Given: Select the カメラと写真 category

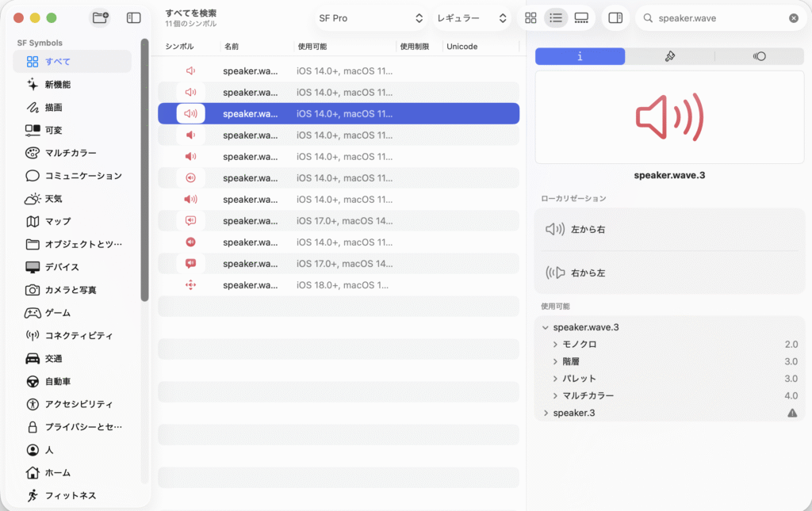Looking at the screenshot, I should click(71, 290).
